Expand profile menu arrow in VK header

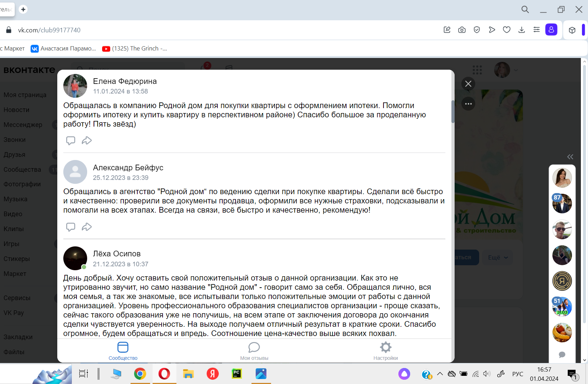point(516,70)
